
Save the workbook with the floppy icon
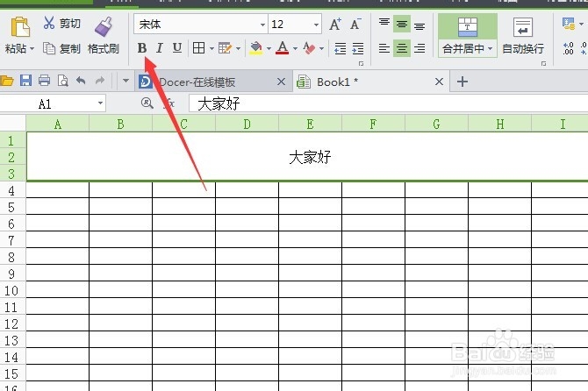[25, 80]
